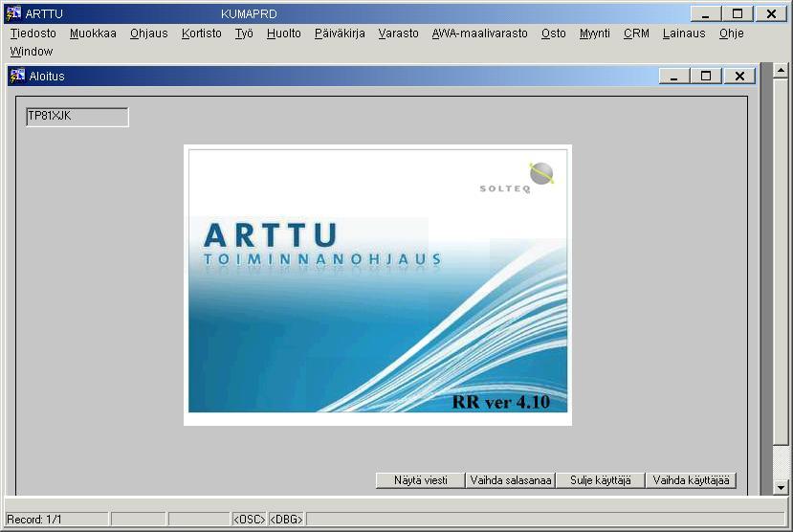
Task: Open the Myynti menu
Action: tap(594, 33)
